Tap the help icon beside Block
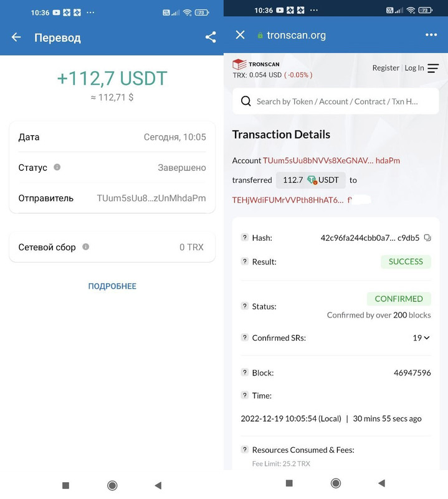The height and width of the screenshot is (499, 448). click(x=244, y=372)
